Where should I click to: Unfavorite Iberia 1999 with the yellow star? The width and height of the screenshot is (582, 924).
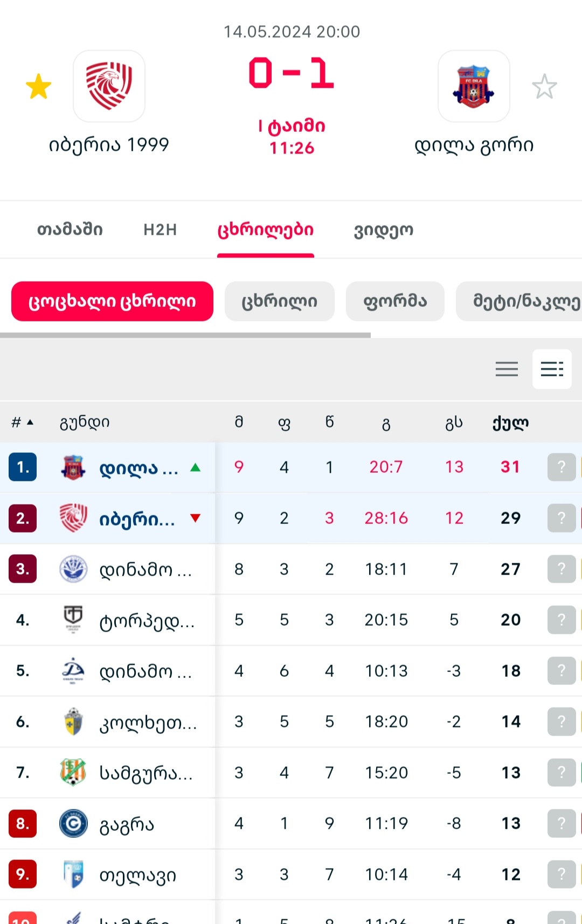coord(39,87)
